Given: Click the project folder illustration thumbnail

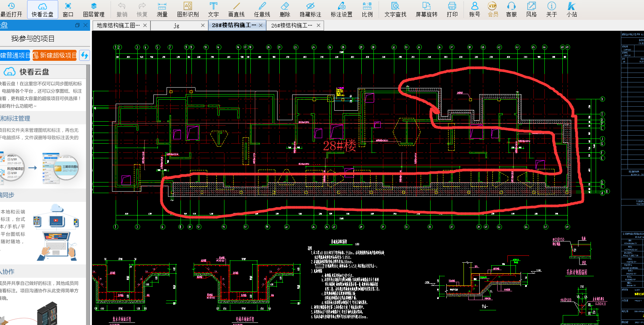Looking at the screenshot, I should [x=66, y=167].
